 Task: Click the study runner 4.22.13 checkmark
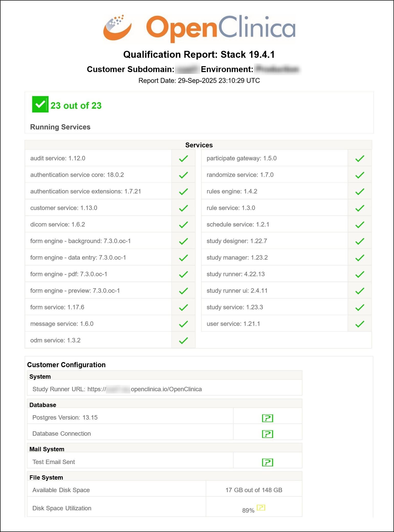360,274
